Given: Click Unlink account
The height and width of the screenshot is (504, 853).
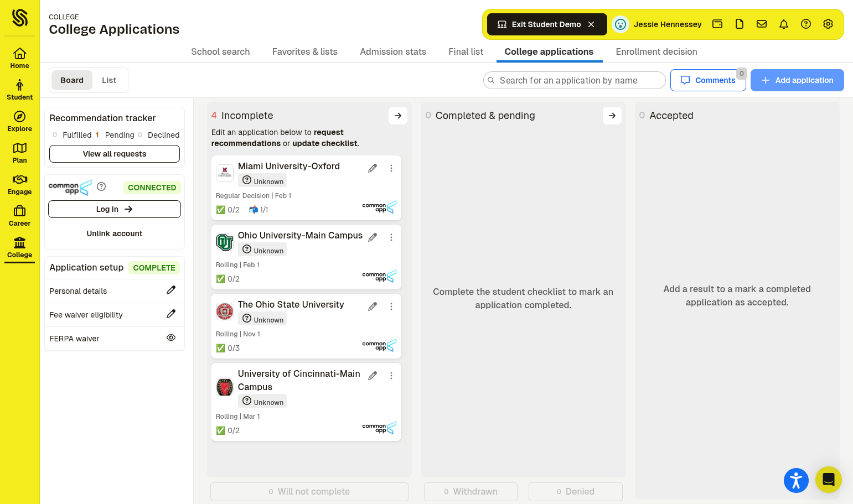Looking at the screenshot, I should pyautogui.click(x=115, y=233).
